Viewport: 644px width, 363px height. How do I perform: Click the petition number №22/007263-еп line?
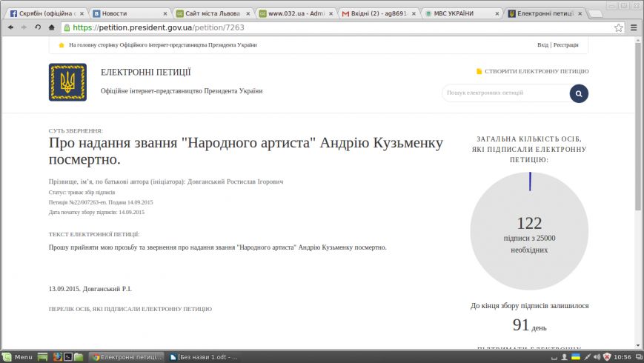101,202
